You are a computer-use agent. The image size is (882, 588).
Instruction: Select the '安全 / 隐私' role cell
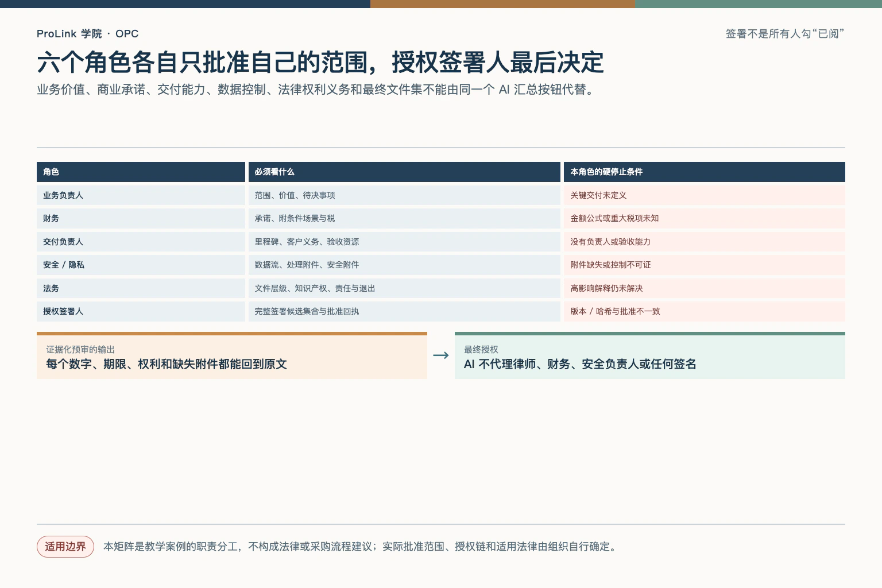tap(141, 265)
